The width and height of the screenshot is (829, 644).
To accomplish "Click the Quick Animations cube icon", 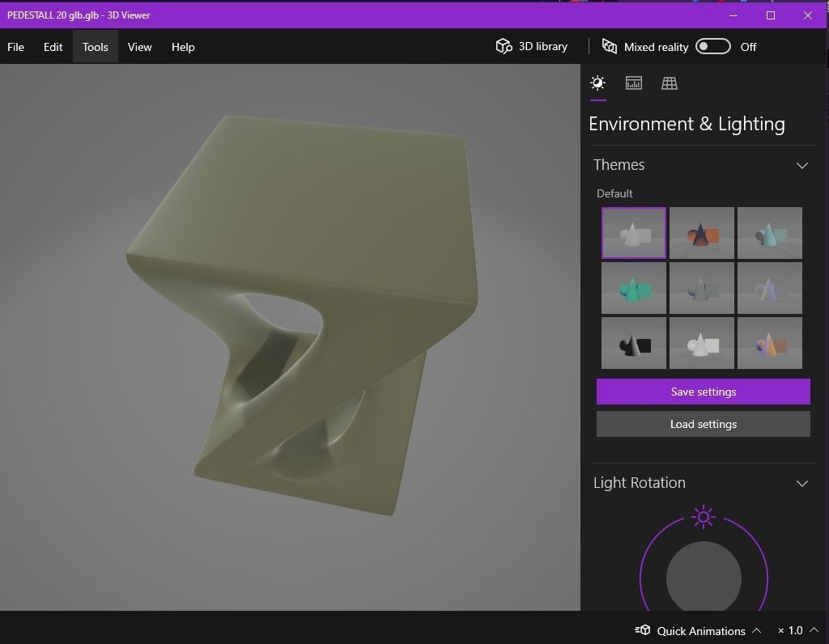I will click(x=642, y=630).
